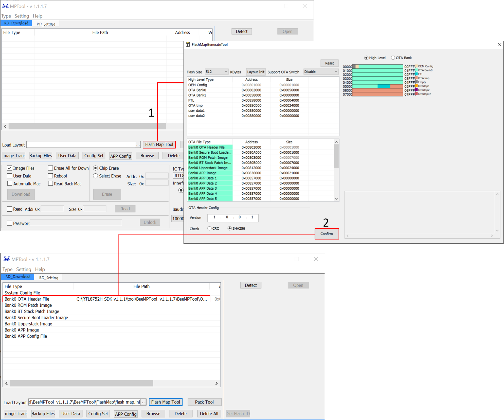
Task: Choose CRC check radio button
Action: pyautogui.click(x=209, y=228)
